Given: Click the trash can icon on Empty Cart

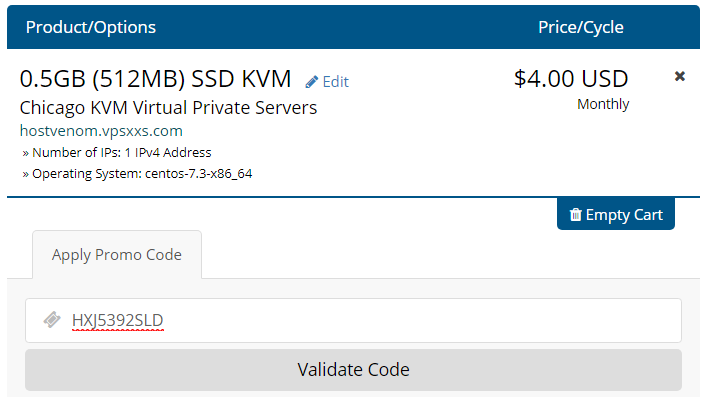Looking at the screenshot, I should pyautogui.click(x=575, y=214).
